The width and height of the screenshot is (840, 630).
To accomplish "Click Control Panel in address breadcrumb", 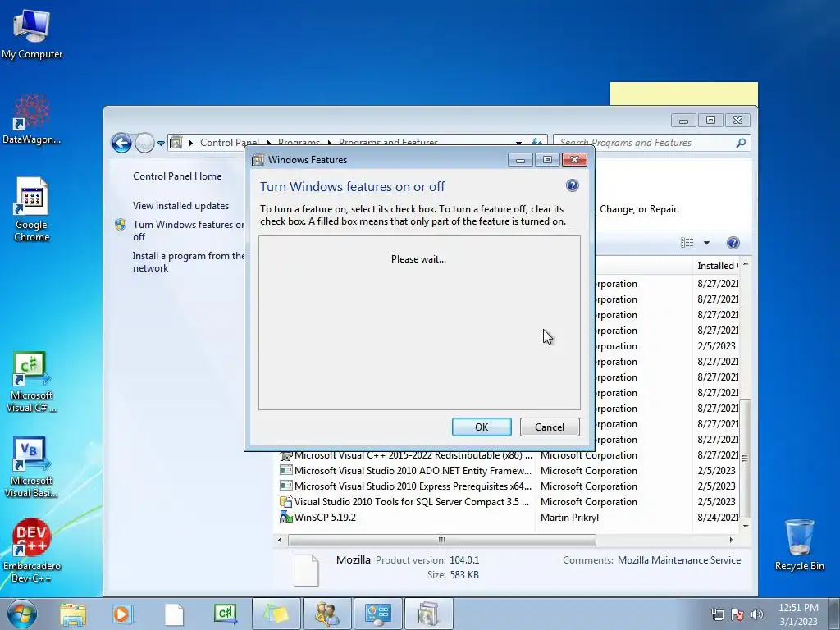I will [x=230, y=143].
